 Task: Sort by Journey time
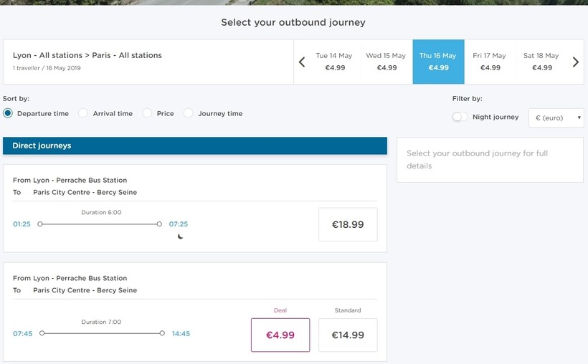click(189, 113)
